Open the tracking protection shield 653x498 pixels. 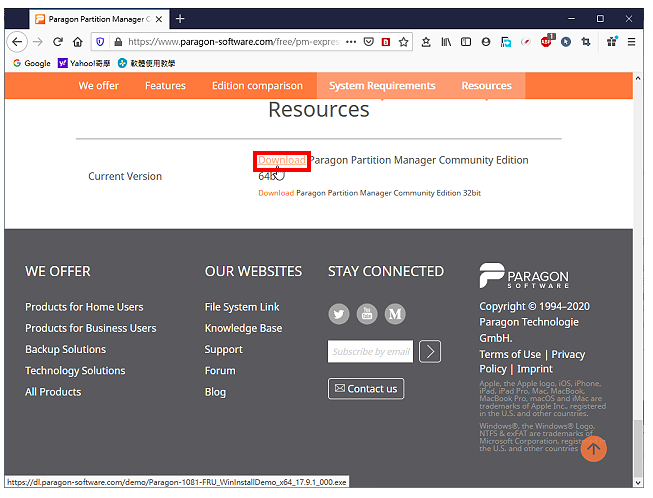[x=100, y=42]
